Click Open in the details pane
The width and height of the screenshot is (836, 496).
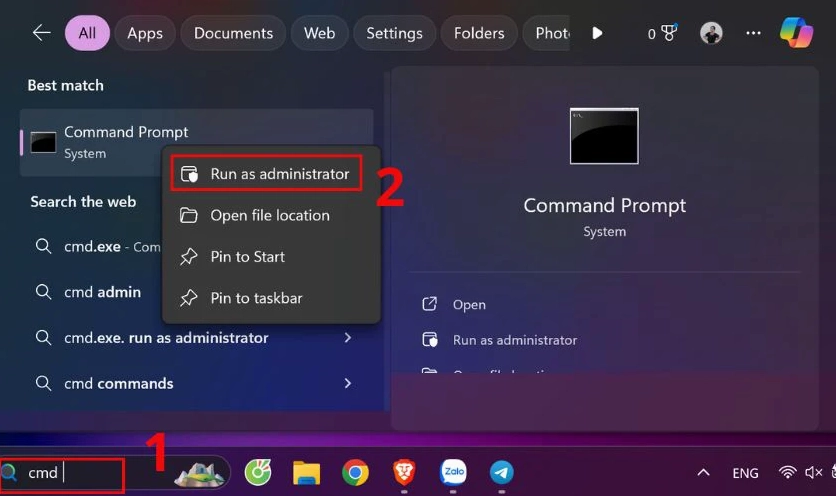pos(469,305)
